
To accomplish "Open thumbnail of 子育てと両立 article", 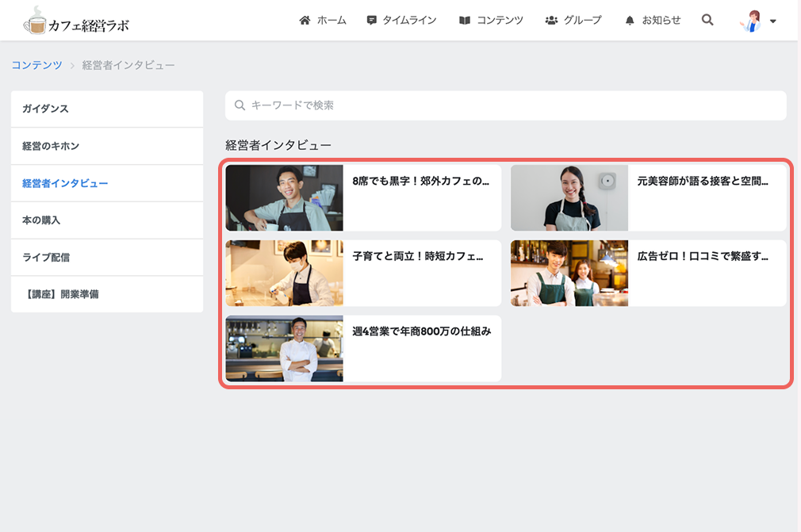I will (285, 274).
